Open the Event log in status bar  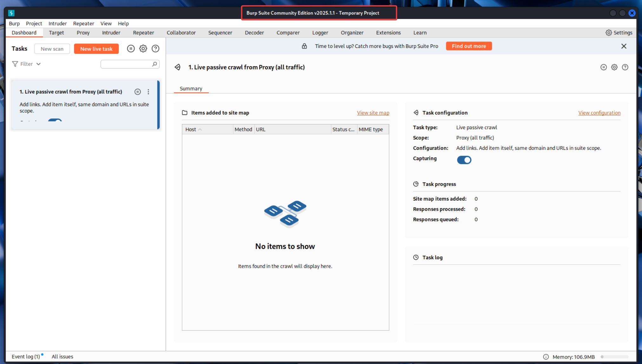[x=26, y=357]
